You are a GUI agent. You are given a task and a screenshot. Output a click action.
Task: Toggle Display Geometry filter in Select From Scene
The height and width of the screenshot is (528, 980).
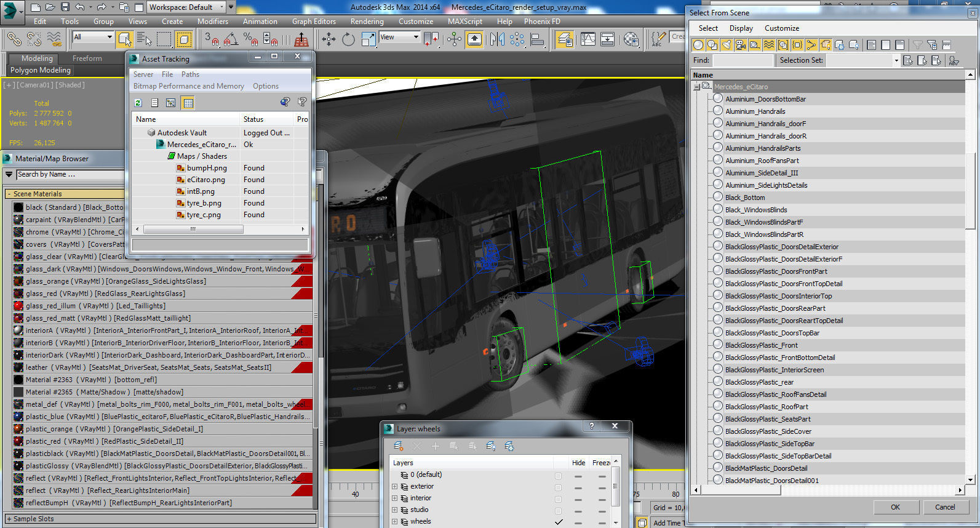coord(698,45)
